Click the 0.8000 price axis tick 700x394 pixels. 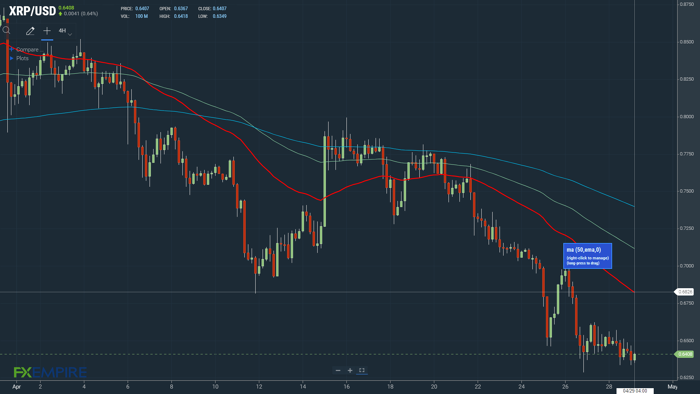click(687, 116)
